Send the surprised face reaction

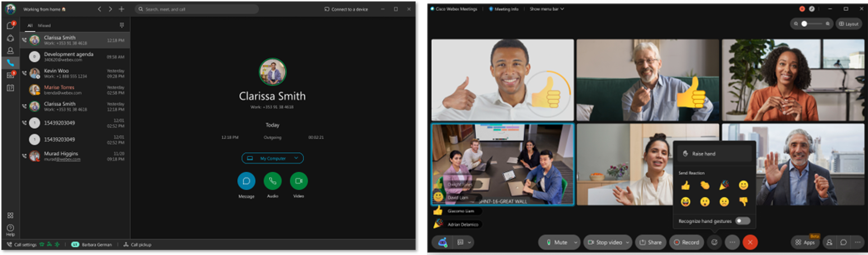pos(705,202)
